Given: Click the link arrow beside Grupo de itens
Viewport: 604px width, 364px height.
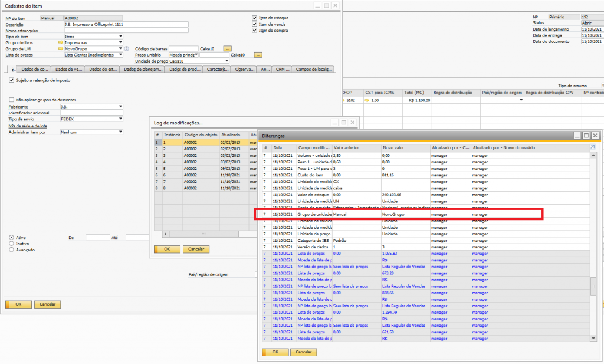Looking at the screenshot, I should (x=60, y=42).
